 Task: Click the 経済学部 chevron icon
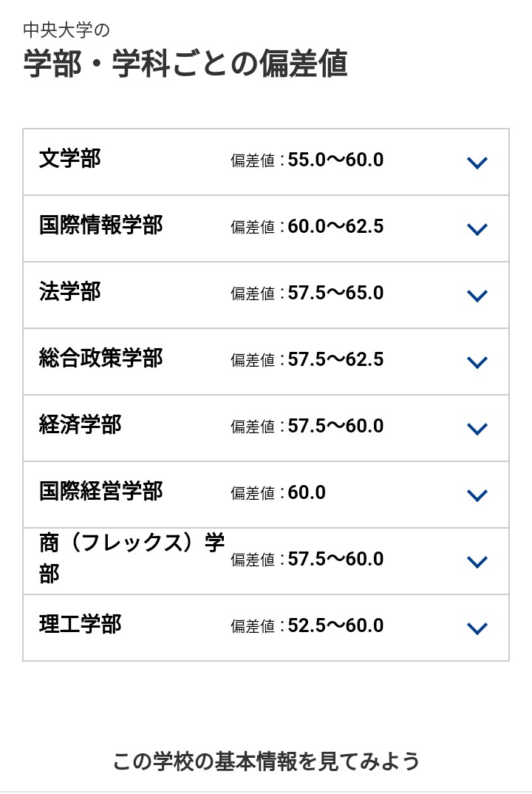coord(477,429)
